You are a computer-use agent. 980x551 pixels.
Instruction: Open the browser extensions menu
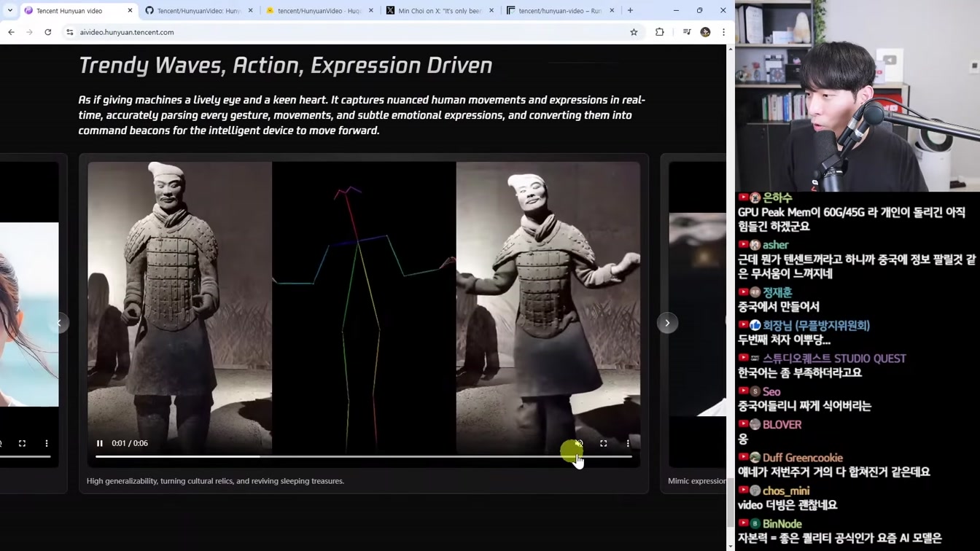point(660,32)
